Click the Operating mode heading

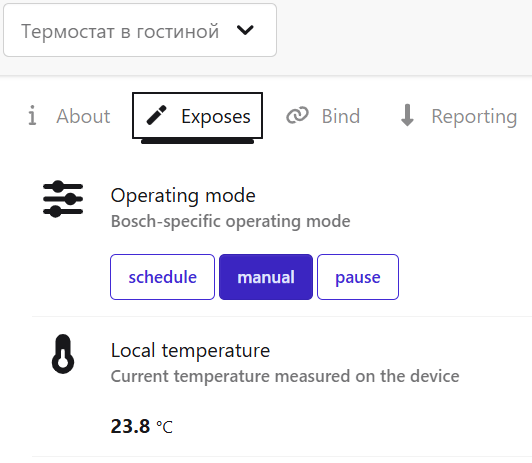[183, 196]
